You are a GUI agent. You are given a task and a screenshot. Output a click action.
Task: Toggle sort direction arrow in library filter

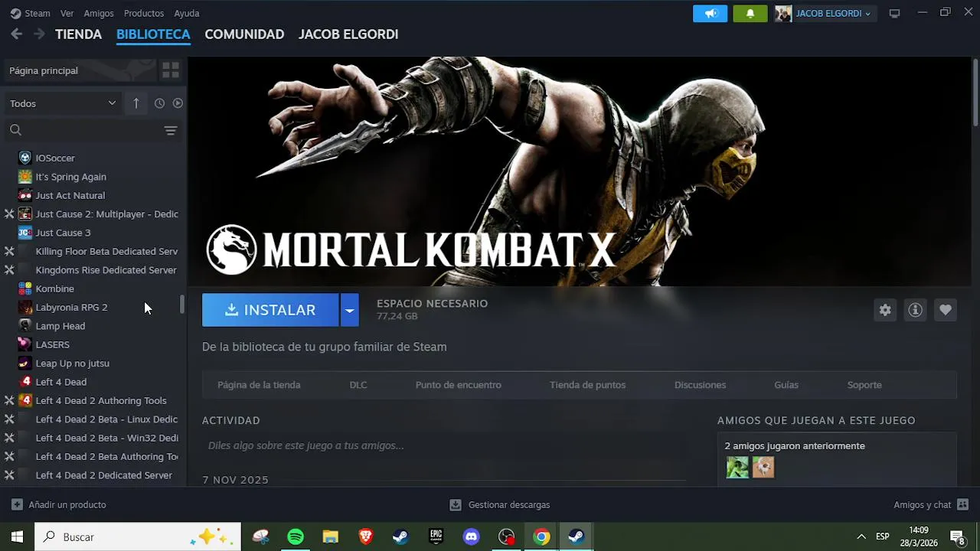136,103
